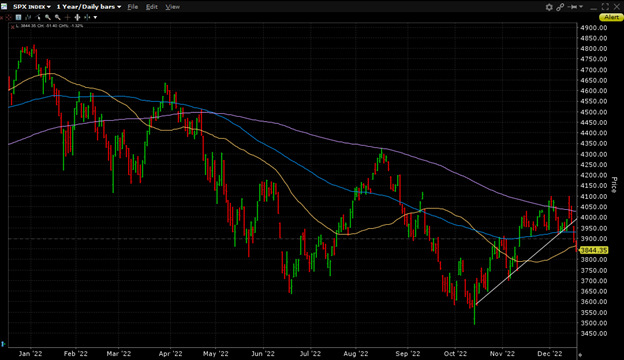
Task: Click the 4900.00 price axis label
Action: pyautogui.click(x=594, y=28)
